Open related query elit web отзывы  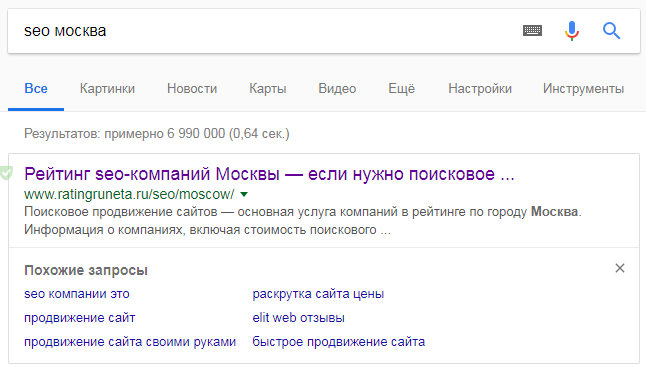point(298,318)
